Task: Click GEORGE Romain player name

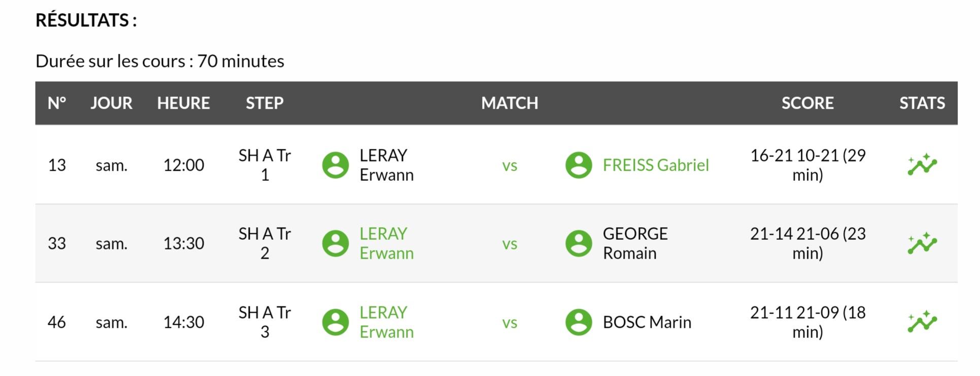Action: click(635, 243)
